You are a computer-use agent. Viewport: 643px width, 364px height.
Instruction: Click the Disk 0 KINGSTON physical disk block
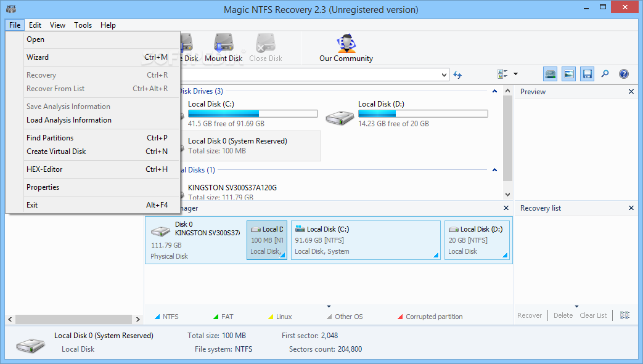click(196, 240)
